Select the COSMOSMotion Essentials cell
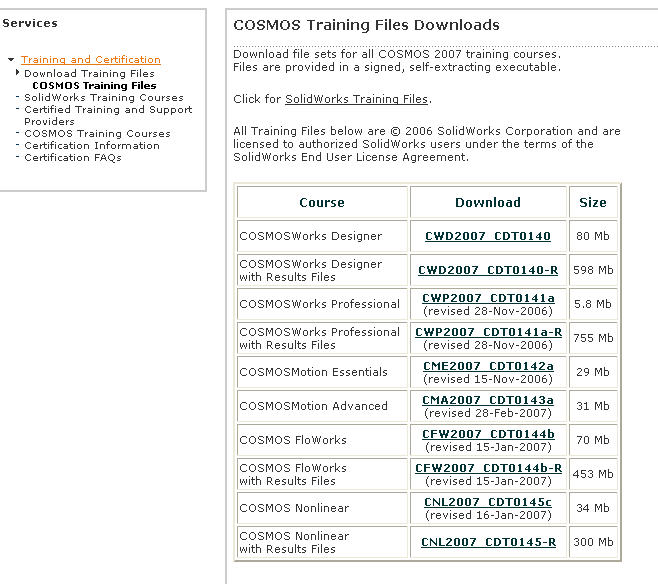The width and height of the screenshot is (658, 584). click(x=322, y=372)
